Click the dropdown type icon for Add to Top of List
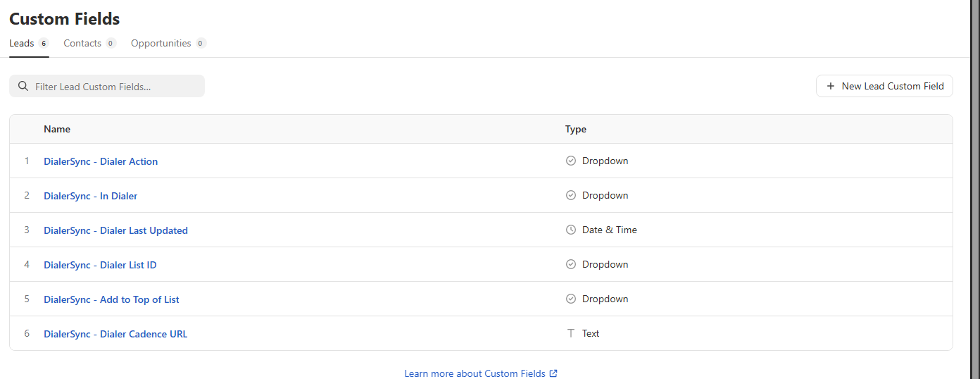This screenshot has height=379, width=980. 571,299
